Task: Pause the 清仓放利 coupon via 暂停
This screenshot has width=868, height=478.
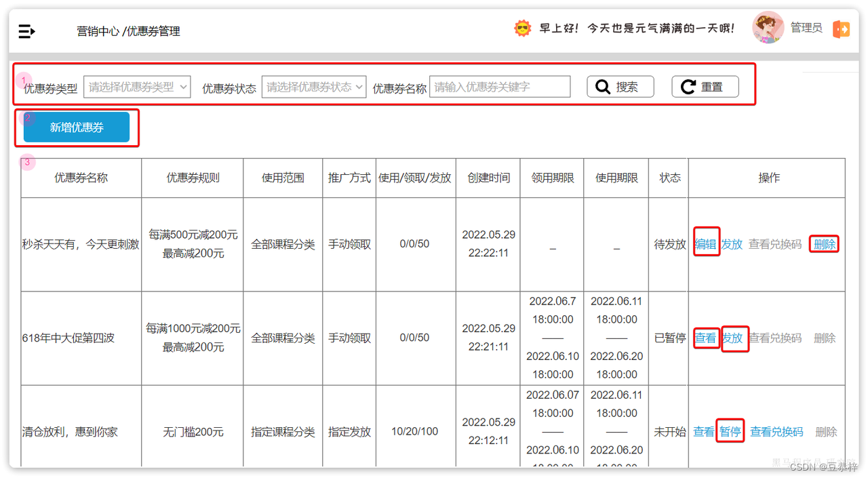Action: pyautogui.click(x=730, y=431)
